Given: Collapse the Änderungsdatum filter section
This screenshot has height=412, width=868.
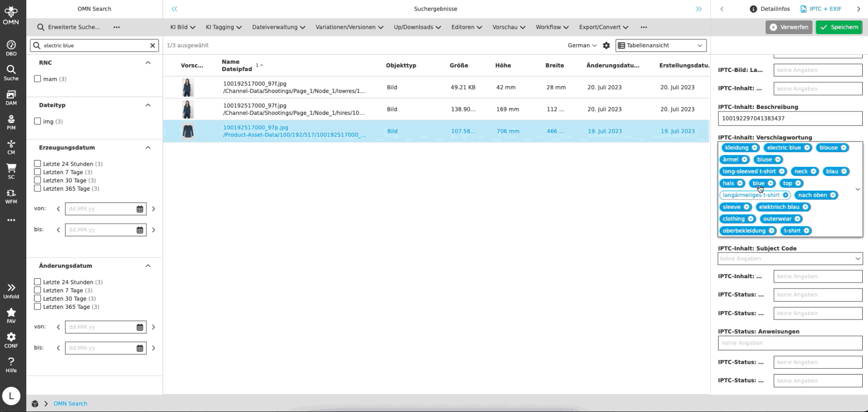Looking at the screenshot, I should point(148,266).
